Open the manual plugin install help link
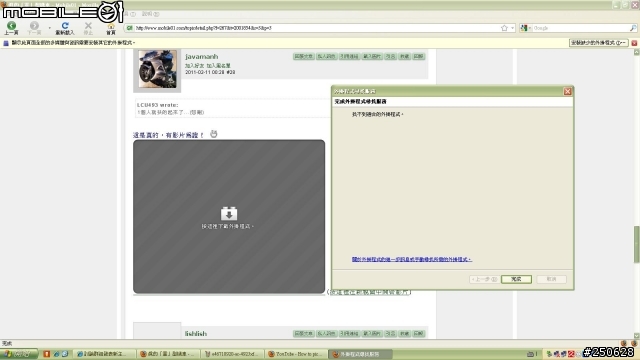Viewport: 640px width, 360px height. pyautogui.click(x=411, y=259)
